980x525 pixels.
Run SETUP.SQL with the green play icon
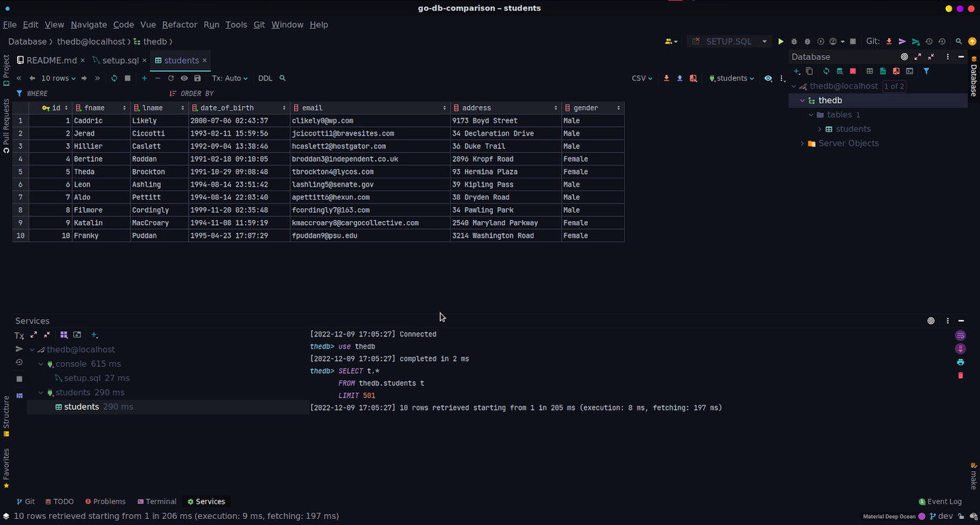pyautogui.click(x=781, y=41)
